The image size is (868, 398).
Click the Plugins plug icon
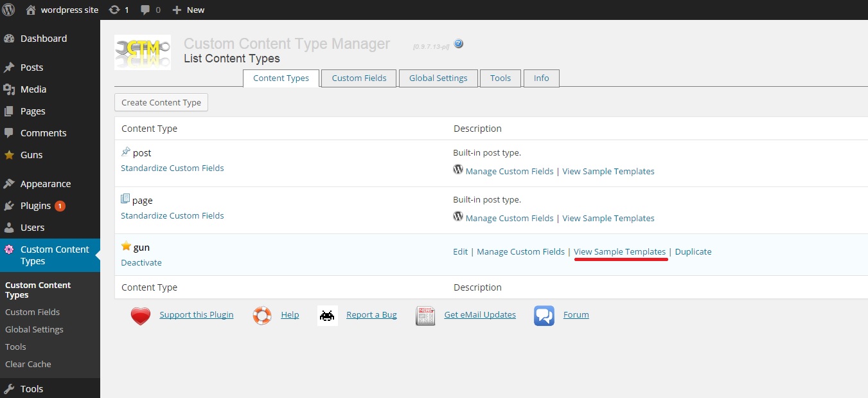(x=9, y=206)
